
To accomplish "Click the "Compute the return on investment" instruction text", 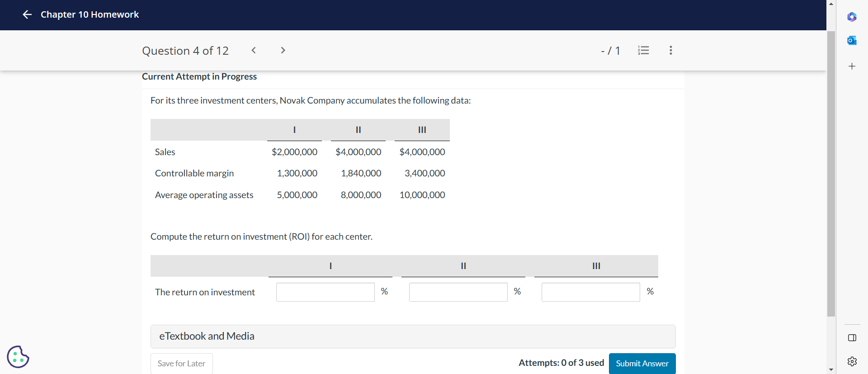I will 261,237.
